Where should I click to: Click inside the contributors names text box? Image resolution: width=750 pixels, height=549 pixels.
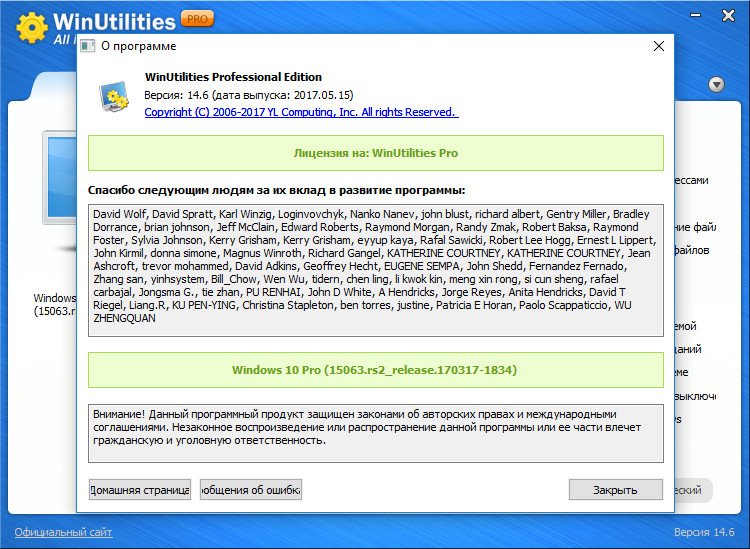(x=375, y=271)
